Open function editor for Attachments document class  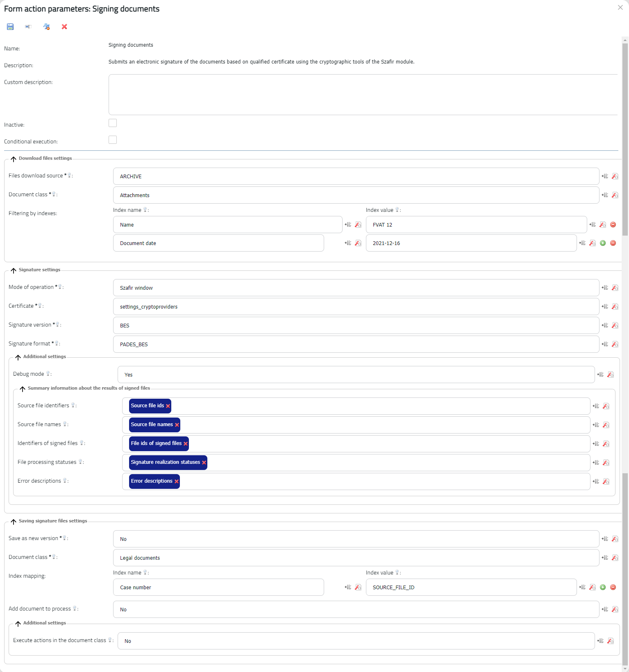615,195
